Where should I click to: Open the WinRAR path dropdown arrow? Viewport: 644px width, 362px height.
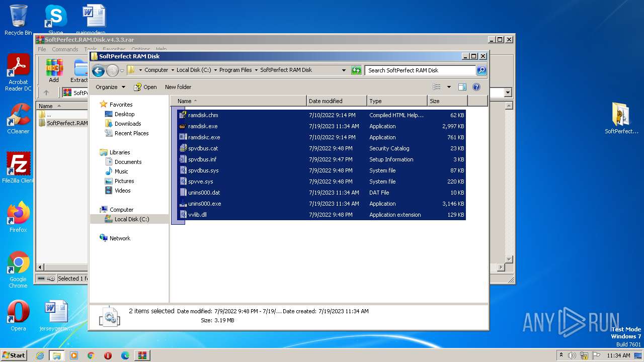[508, 93]
